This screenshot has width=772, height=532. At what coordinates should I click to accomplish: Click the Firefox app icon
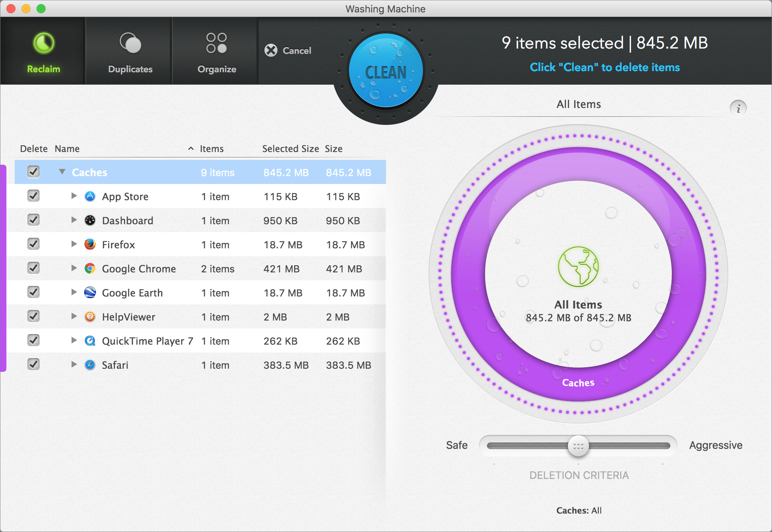(90, 245)
